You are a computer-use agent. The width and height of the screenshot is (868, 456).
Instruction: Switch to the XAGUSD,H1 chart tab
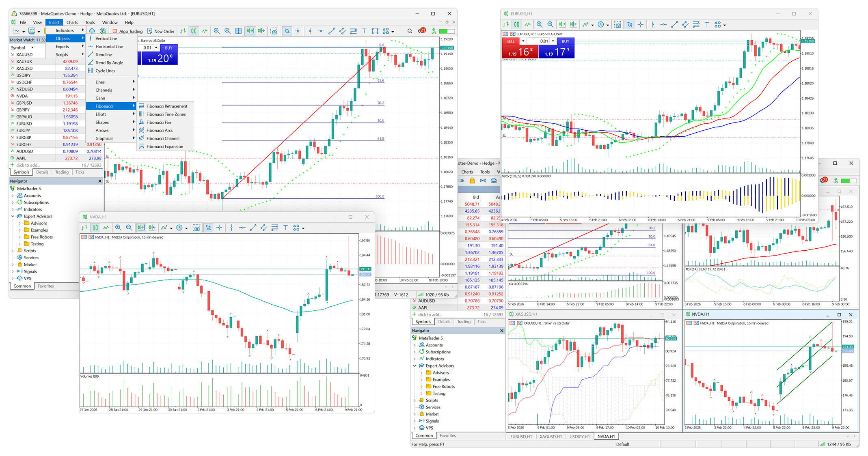550,437
